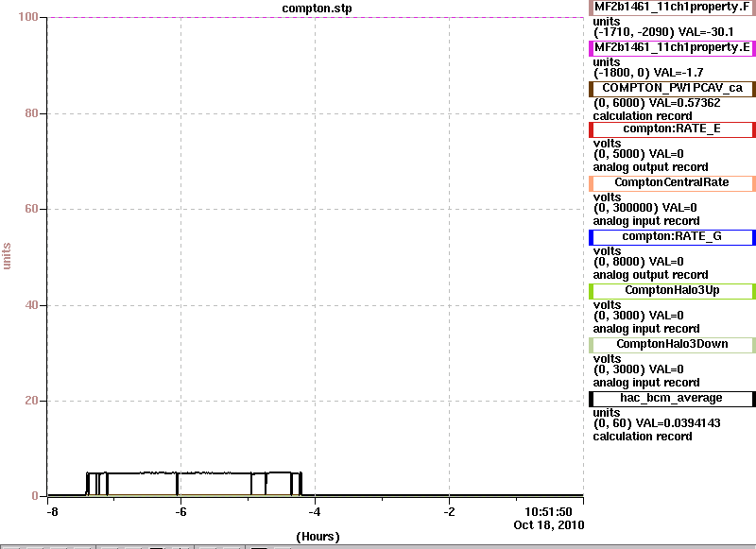Select the MF2b1461_11ch1property.F curve legend button

[x=672, y=8]
